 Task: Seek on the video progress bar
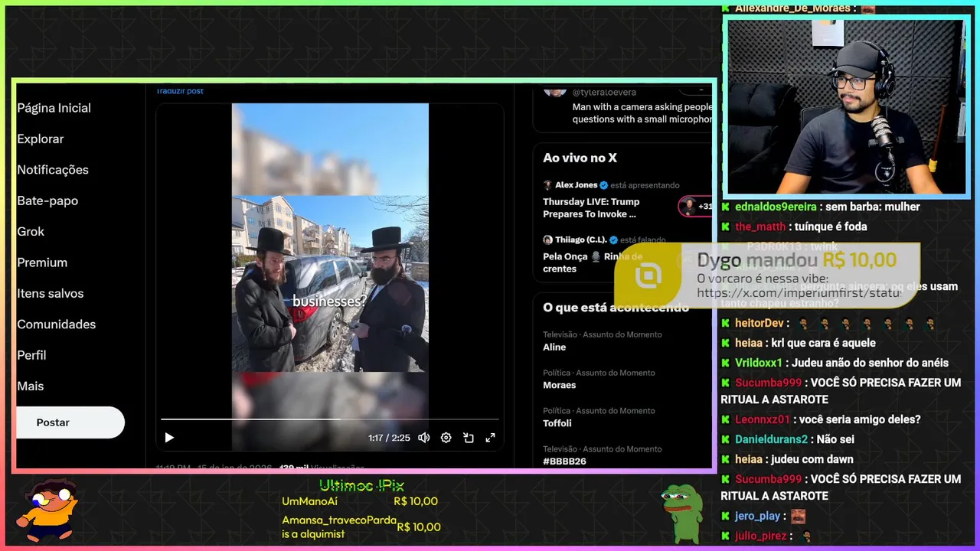[329, 419]
